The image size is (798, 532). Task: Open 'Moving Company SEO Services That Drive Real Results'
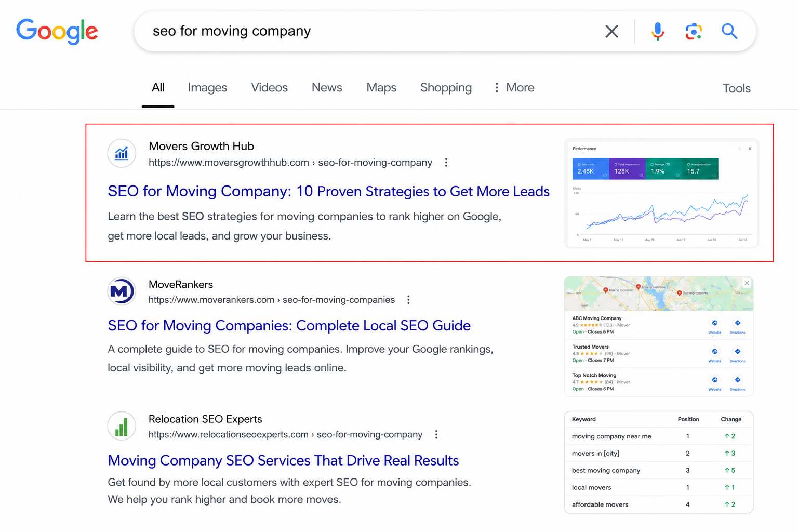pos(283,461)
